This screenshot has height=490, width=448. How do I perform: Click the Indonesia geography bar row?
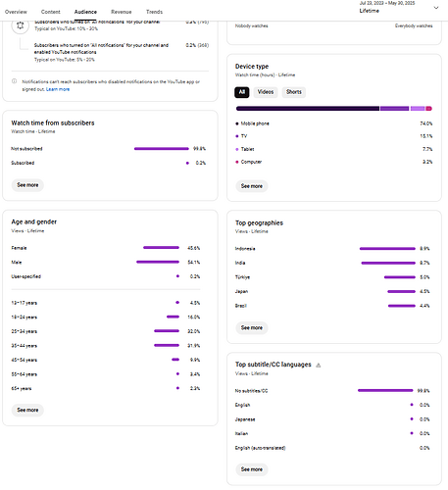[x=332, y=249]
